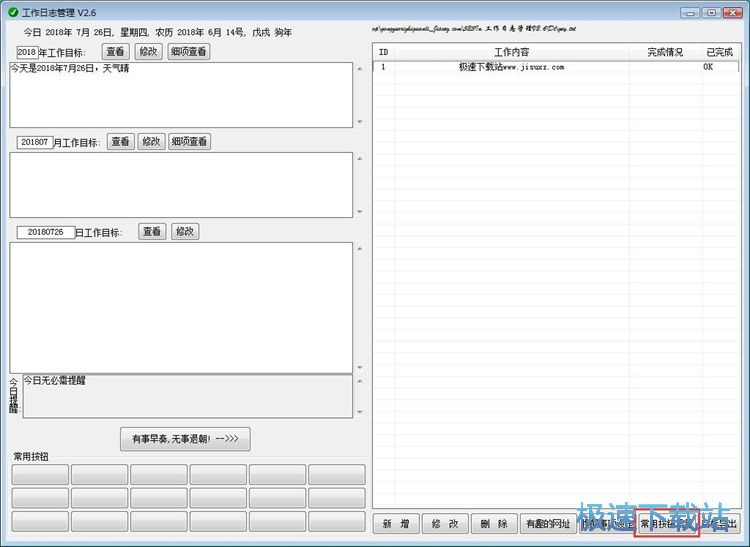Click into the daily goal text box
Screen dimensions: 750x547
(181, 308)
